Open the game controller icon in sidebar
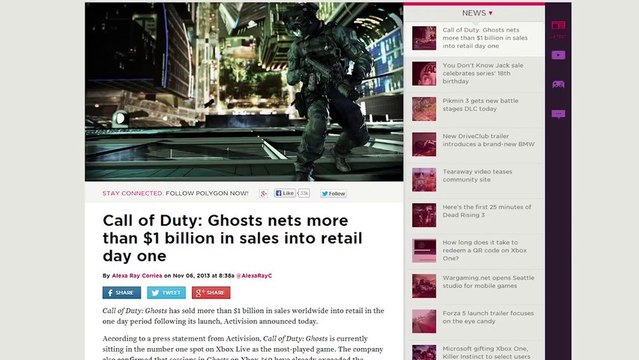The image size is (639, 360). point(558,84)
